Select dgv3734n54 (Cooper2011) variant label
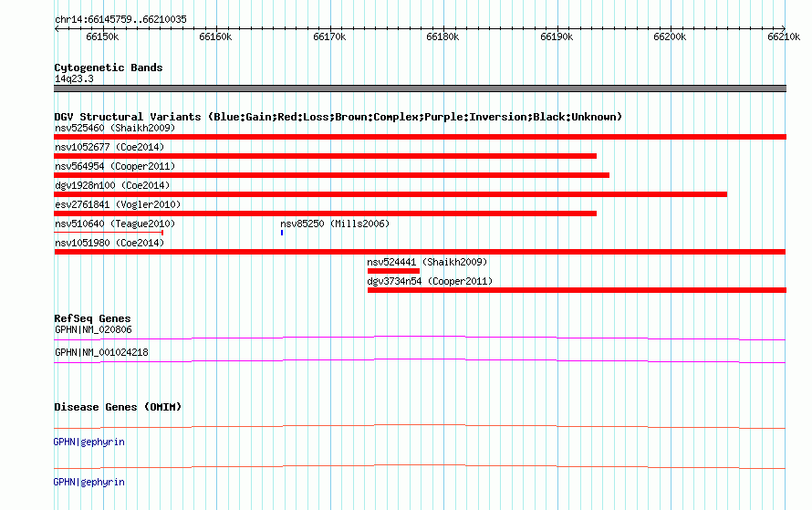Viewport: 812px width, 510px height. (x=430, y=281)
